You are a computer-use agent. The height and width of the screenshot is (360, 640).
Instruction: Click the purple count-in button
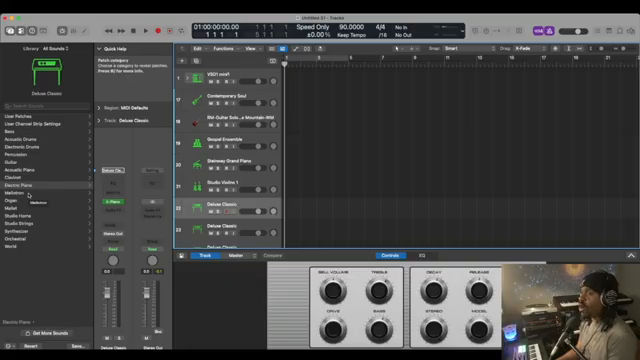pos(538,31)
